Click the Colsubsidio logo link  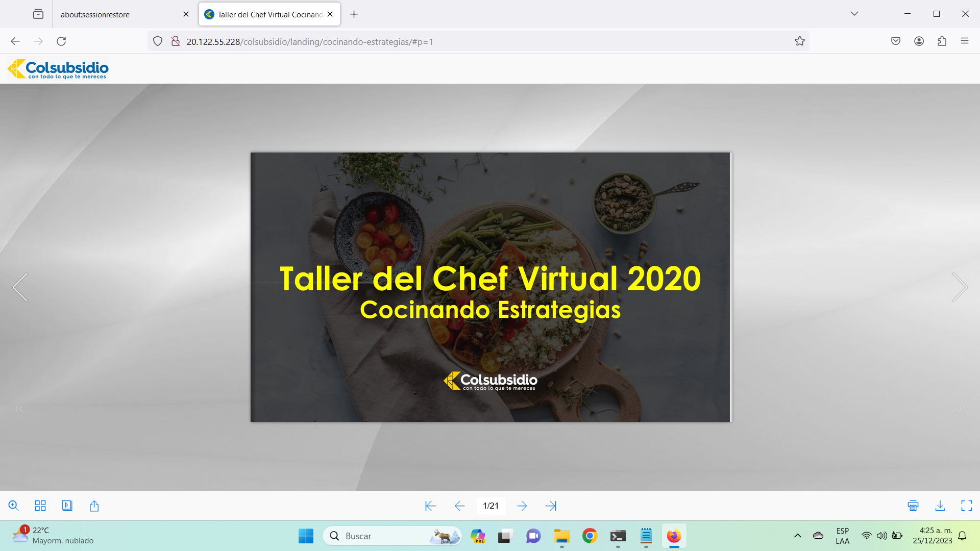58,69
